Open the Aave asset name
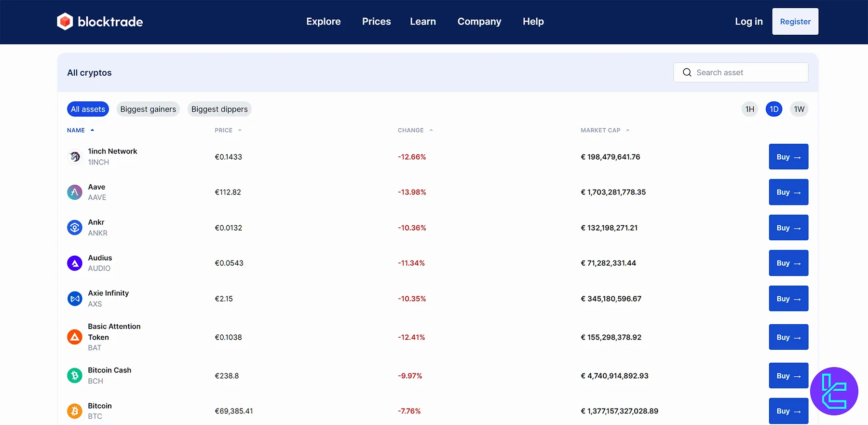This screenshot has height=425, width=868. coord(96,187)
